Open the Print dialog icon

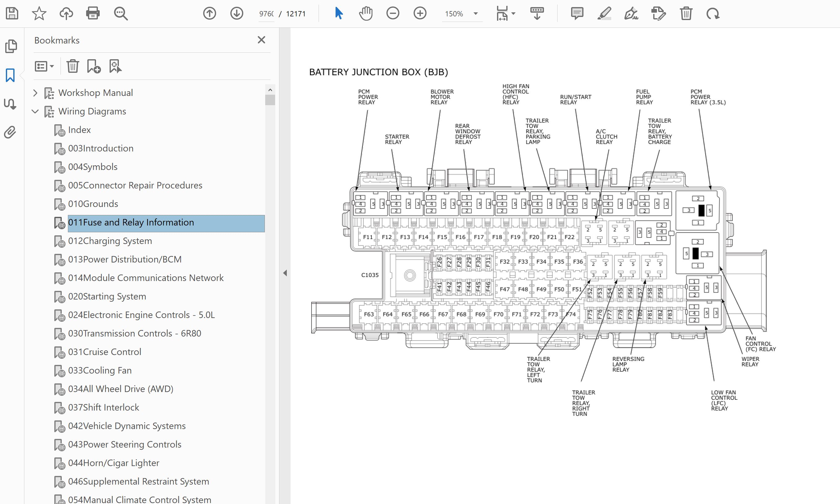(93, 14)
